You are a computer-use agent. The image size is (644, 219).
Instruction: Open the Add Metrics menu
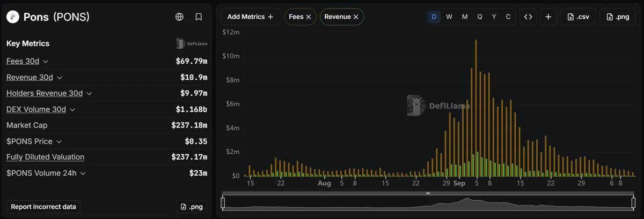coord(251,17)
